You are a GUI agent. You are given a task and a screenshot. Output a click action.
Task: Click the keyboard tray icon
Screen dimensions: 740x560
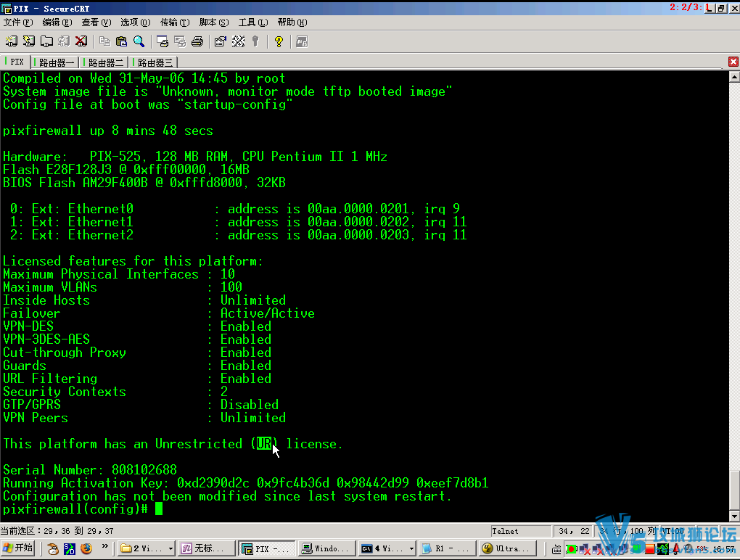[x=557, y=549]
